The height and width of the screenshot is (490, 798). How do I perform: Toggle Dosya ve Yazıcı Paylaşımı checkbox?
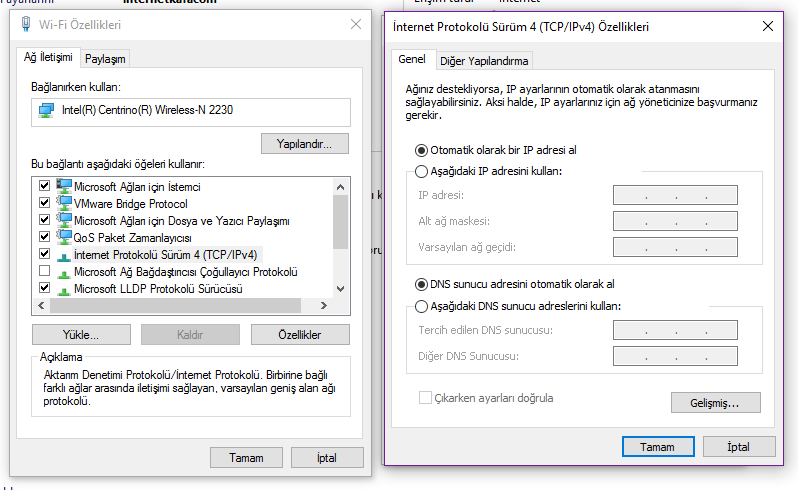[44, 219]
